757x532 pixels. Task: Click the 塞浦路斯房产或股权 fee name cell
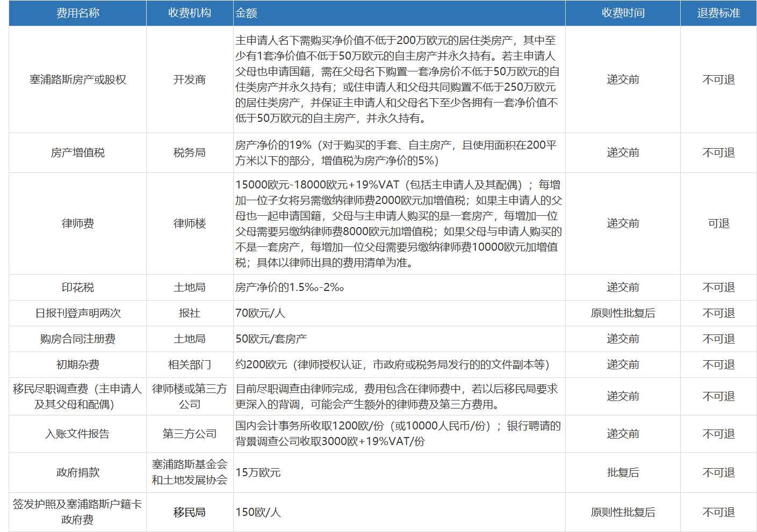tap(78, 79)
